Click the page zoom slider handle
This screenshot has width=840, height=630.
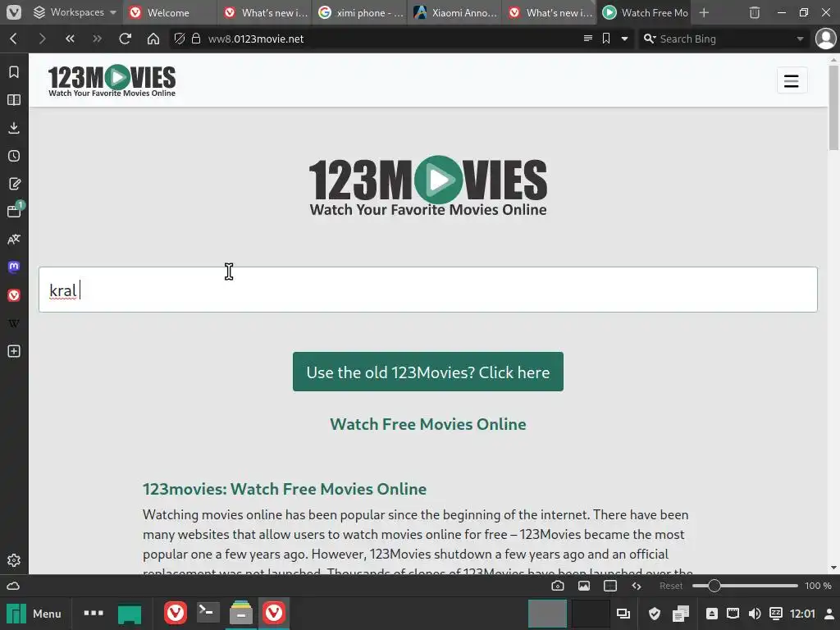click(x=714, y=586)
